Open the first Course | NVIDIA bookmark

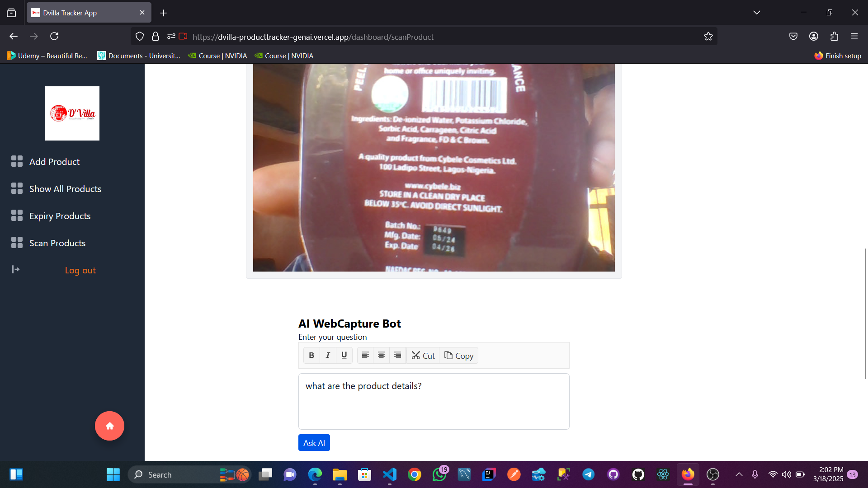pyautogui.click(x=217, y=56)
